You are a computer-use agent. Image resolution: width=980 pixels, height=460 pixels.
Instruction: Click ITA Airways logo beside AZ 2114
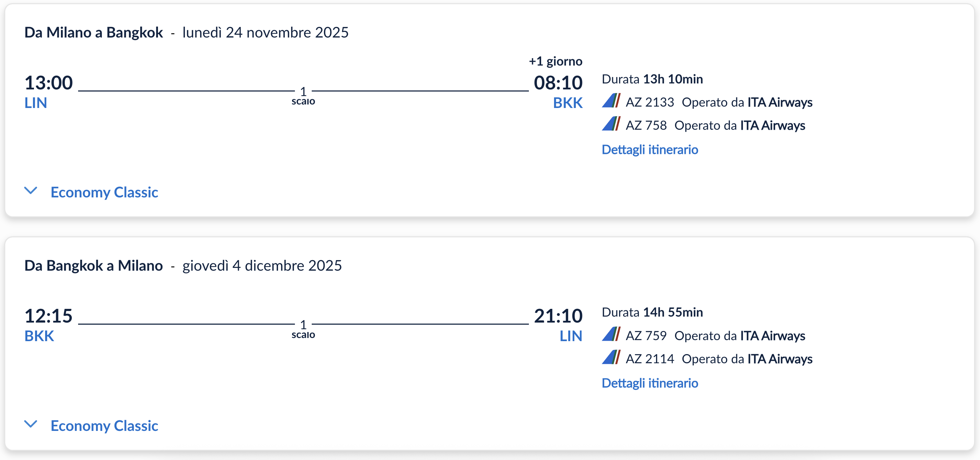pos(611,358)
